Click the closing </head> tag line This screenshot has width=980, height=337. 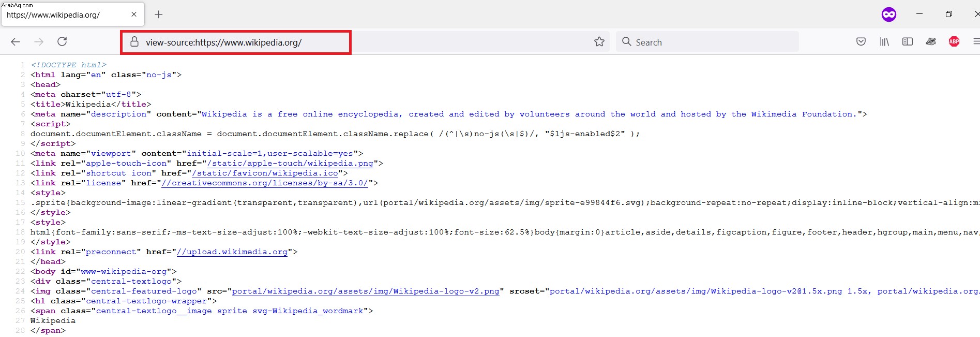coord(48,261)
